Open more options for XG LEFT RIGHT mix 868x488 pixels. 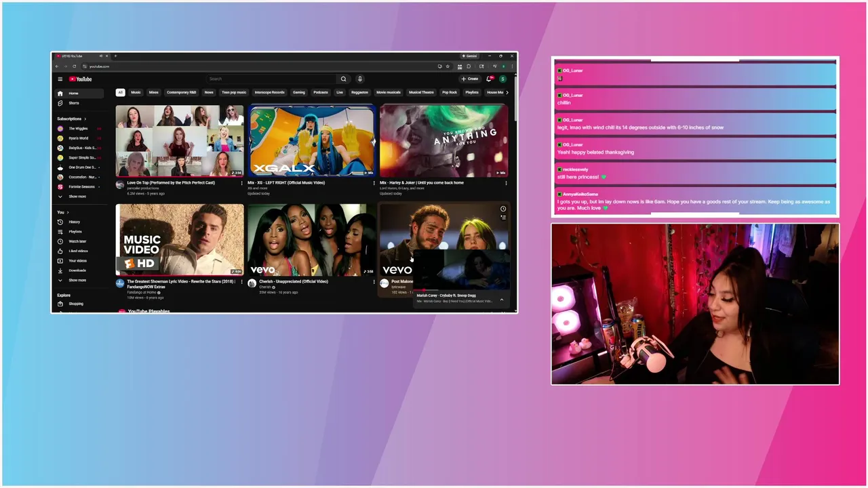(x=374, y=183)
